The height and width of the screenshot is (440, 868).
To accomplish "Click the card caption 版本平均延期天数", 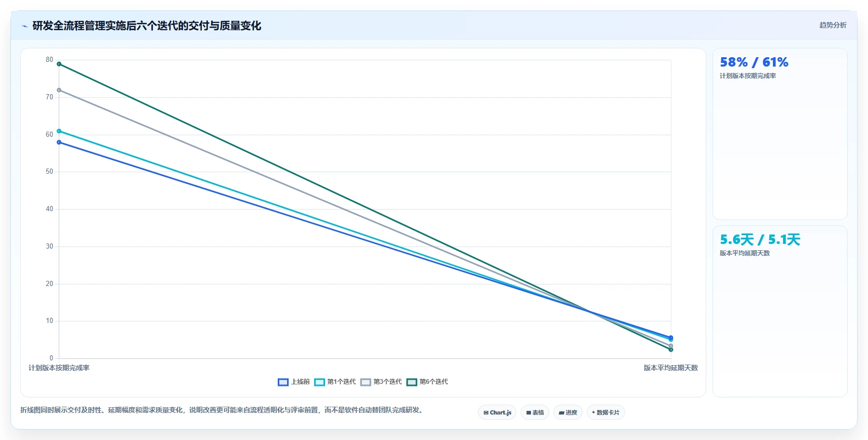I will point(745,253).
